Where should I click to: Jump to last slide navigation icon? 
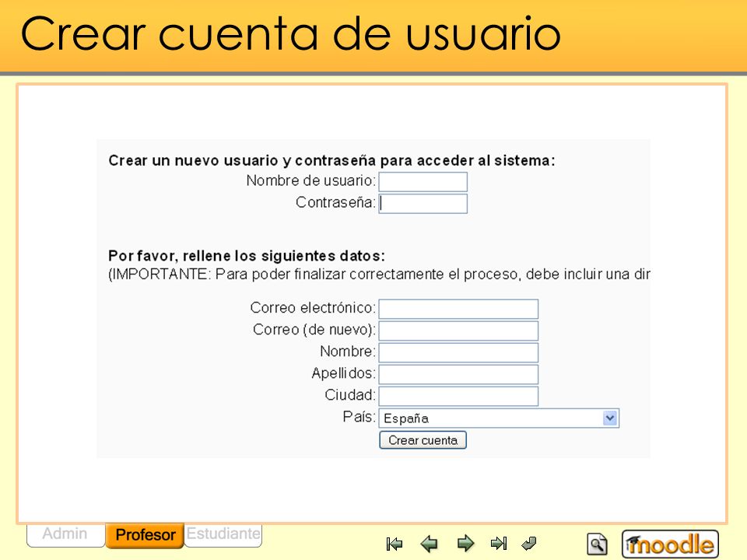click(x=499, y=544)
